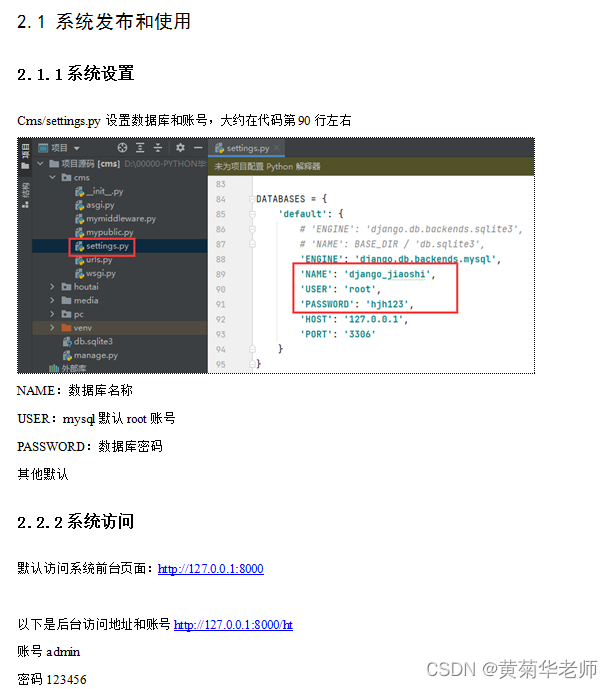Collapse the cms folder node

pyautogui.click(x=53, y=177)
